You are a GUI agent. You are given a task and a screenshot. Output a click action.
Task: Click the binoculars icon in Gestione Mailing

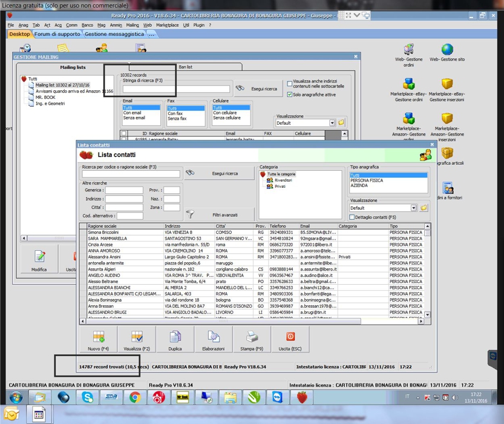point(240,88)
